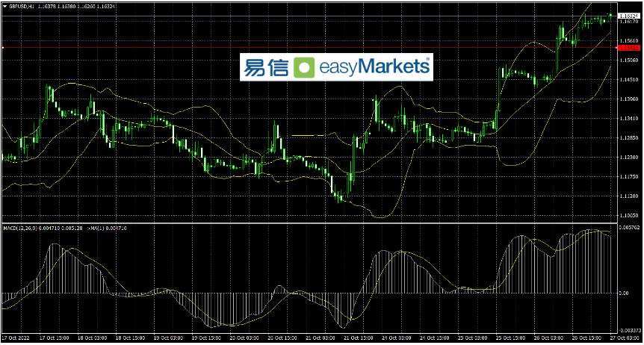Click the 1.16170 price axis label
The height and width of the screenshot is (345, 644).
[628, 21]
